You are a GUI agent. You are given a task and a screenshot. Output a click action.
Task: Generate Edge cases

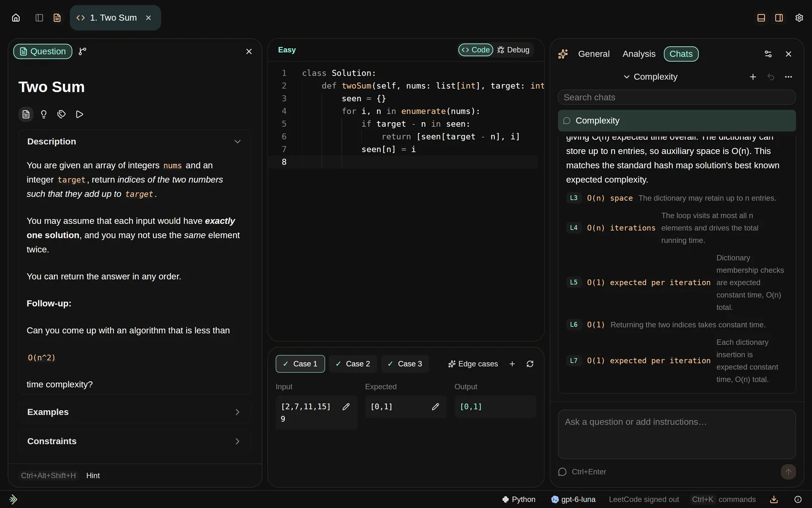pos(472,364)
